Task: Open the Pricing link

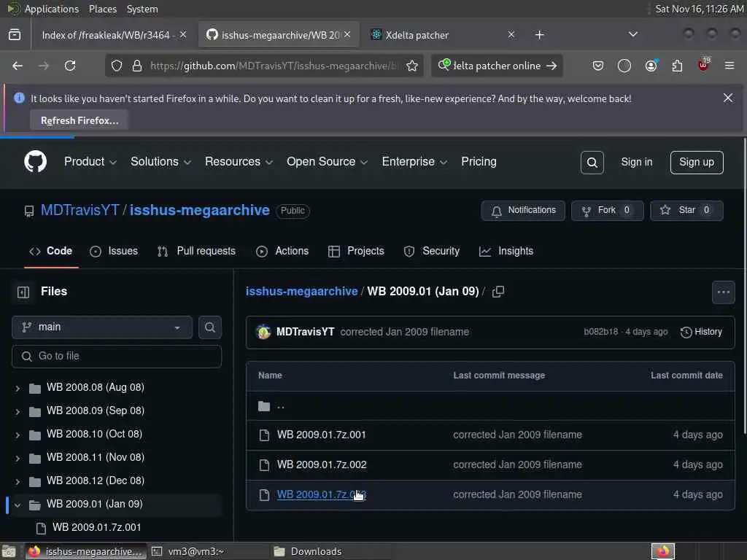Action: [479, 162]
